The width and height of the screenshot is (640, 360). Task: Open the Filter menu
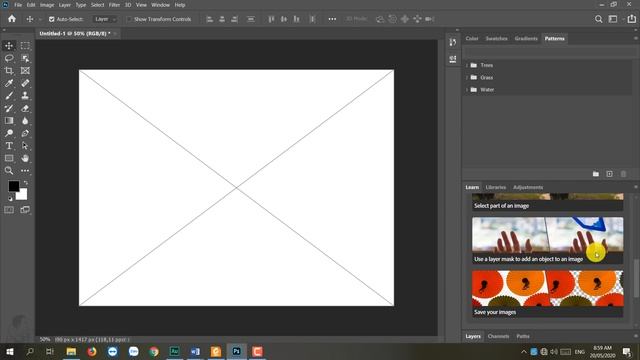coord(114,5)
